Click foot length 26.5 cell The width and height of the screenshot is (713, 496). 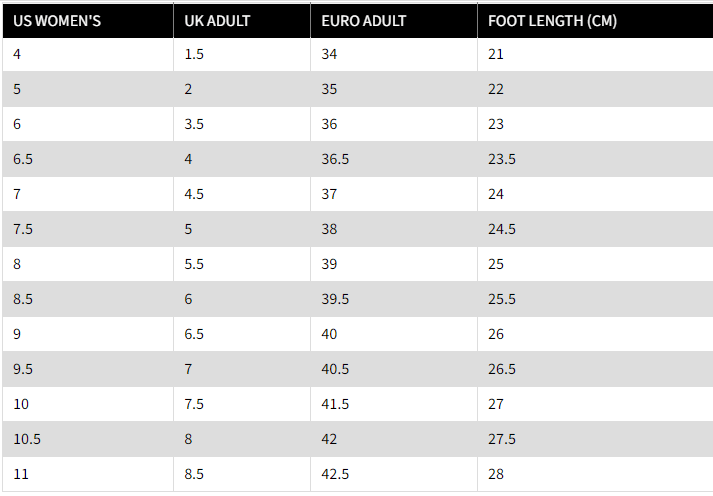(x=595, y=369)
